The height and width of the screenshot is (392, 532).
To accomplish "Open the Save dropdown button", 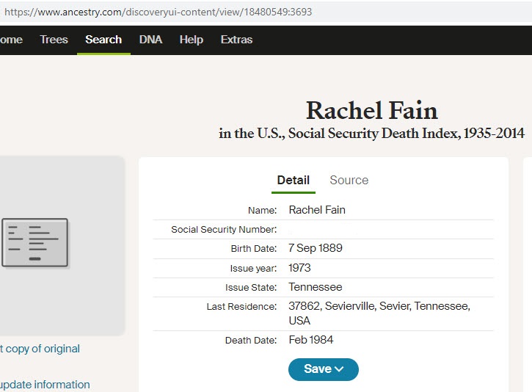I will tap(323, 369).
